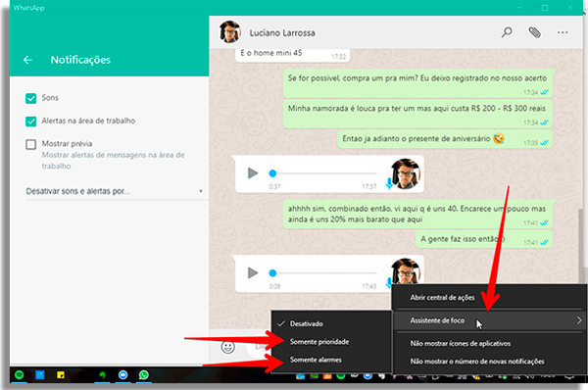
Task: Open the Assistente de foco submenu
Action: (489, 320)
